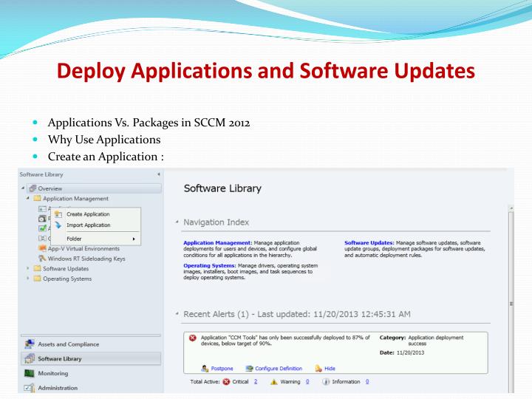Click the Hide alert icon
Screen dimensions: 532x399
click(318, 369)
